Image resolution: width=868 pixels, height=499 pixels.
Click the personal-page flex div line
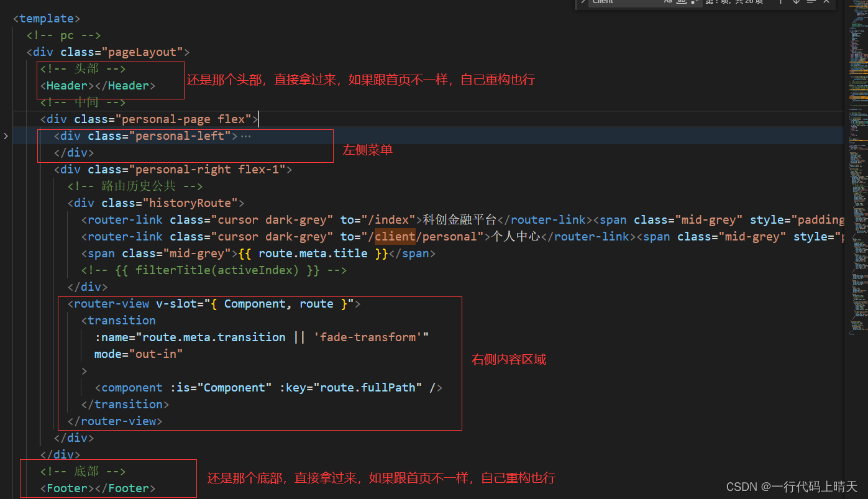coord(149,119)
